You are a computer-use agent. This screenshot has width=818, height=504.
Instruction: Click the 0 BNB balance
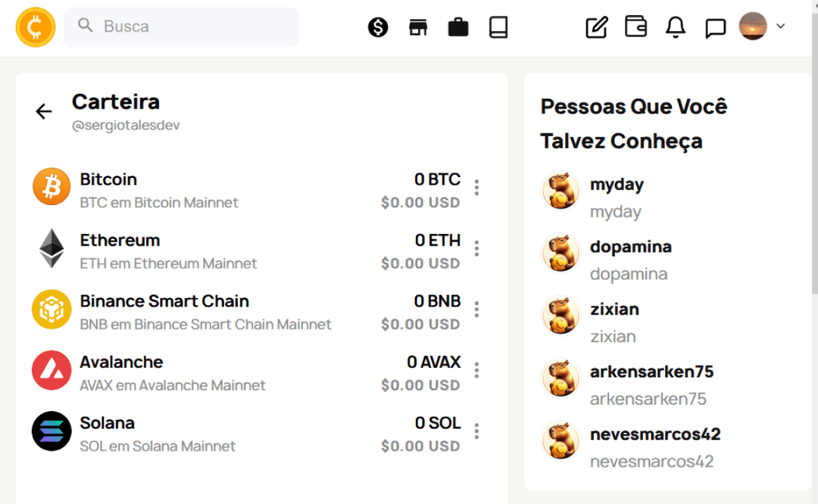click(x=437, y=301)
